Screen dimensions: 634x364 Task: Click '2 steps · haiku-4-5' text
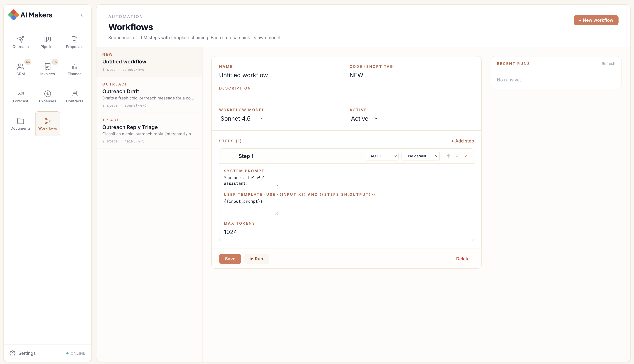tap(123, 141)
